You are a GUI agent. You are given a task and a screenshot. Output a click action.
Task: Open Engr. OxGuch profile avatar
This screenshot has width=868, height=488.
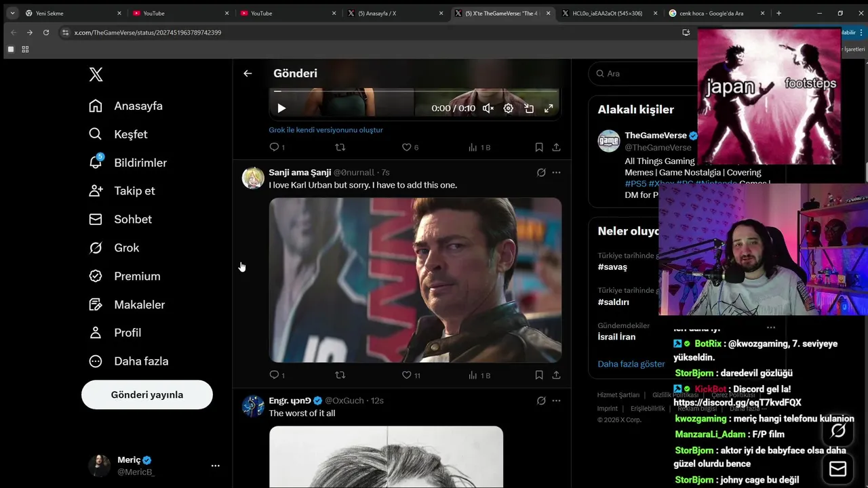(253, 405)
